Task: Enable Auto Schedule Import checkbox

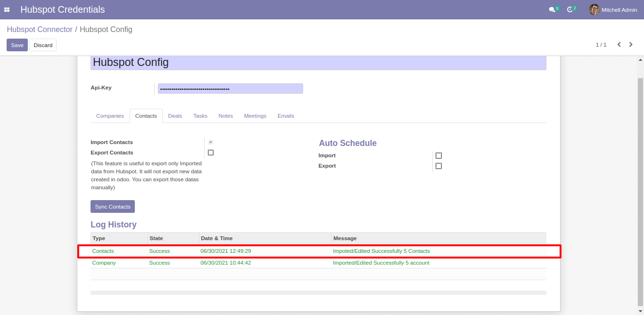Action: pyautogui.click(x=438, y=155)
